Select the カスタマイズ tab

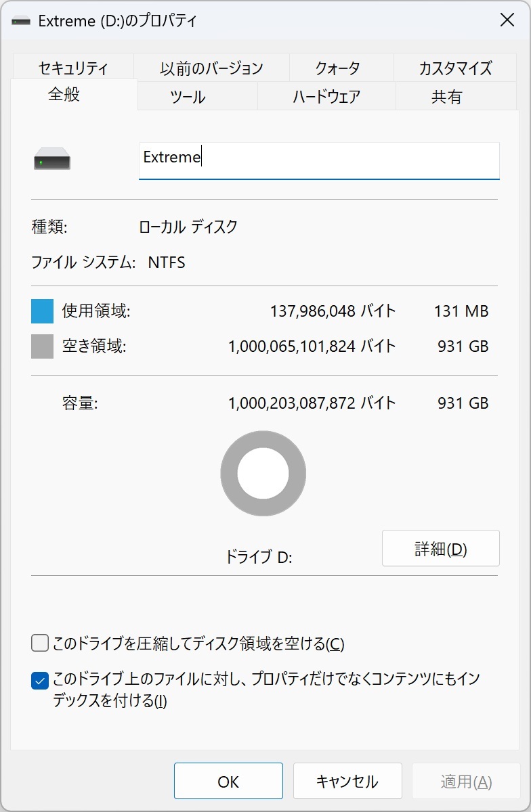(455, 68)
